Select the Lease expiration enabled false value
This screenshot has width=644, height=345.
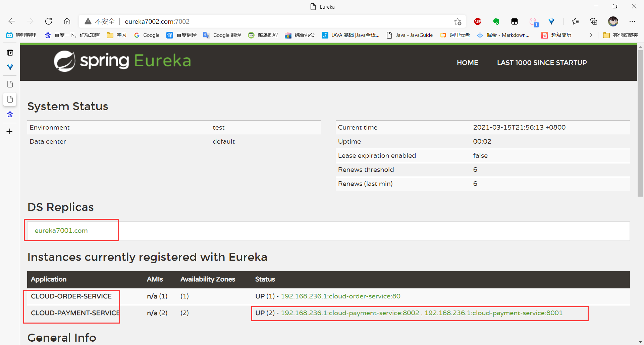point(480,155)
